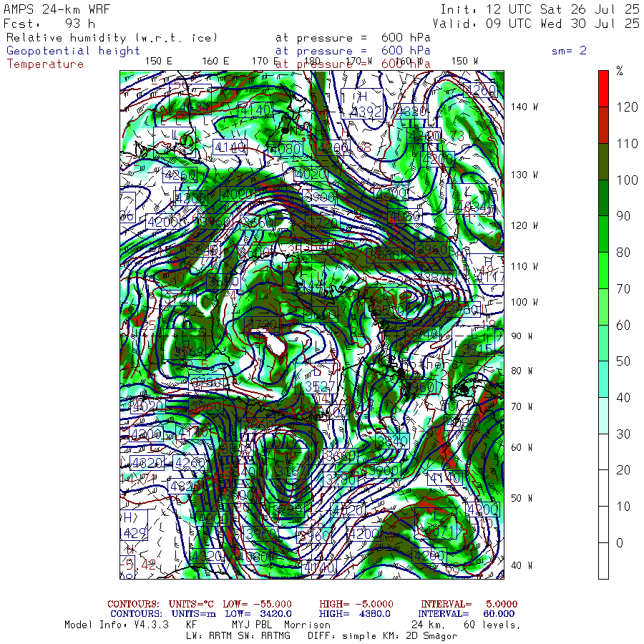The width and height of the screenshot is (644, 644).
Task: Click the dark red color bar segment between 110 and 120
Action: [x=603, y=125]
